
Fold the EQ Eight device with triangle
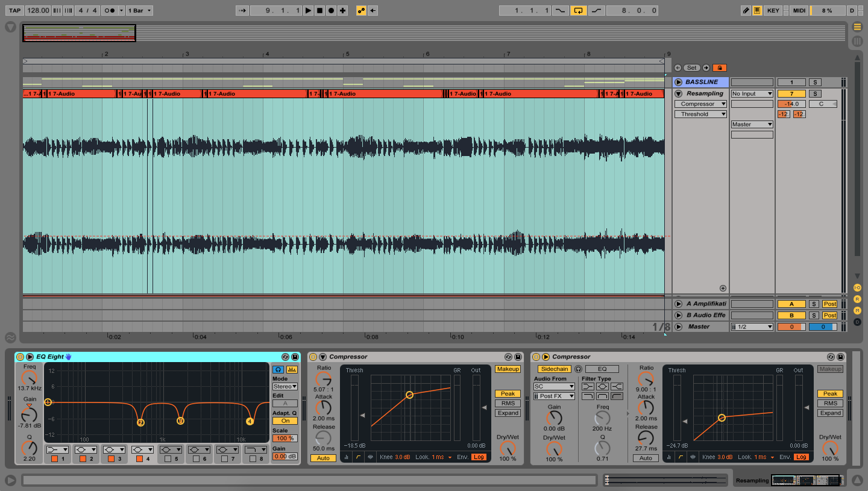point(30,357)
